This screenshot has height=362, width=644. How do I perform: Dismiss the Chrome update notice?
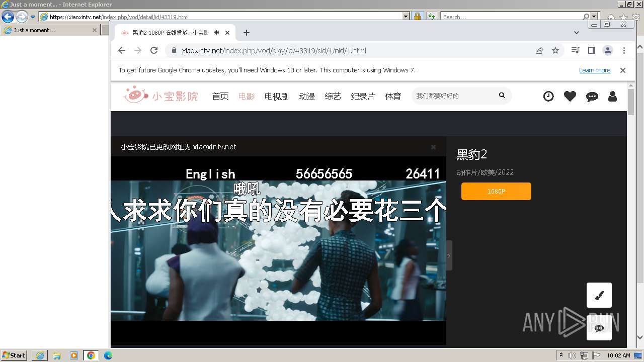[623, 70]
